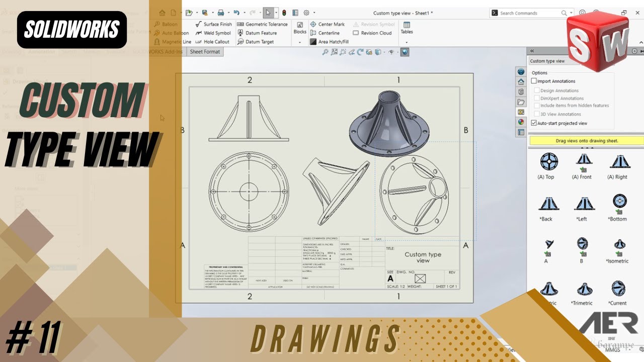The image size is (644, 362).
Task: Click the Undo arrow icon
Action: (236, 13)
